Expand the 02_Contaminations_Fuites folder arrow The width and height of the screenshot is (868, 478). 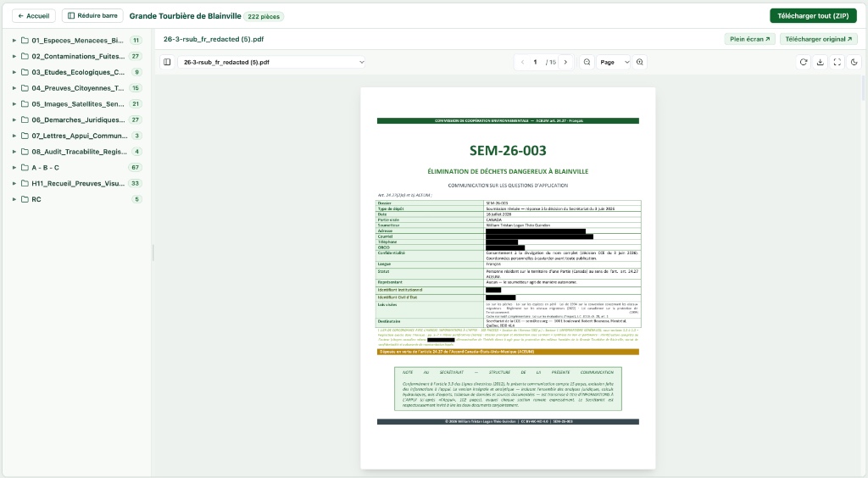14,56
